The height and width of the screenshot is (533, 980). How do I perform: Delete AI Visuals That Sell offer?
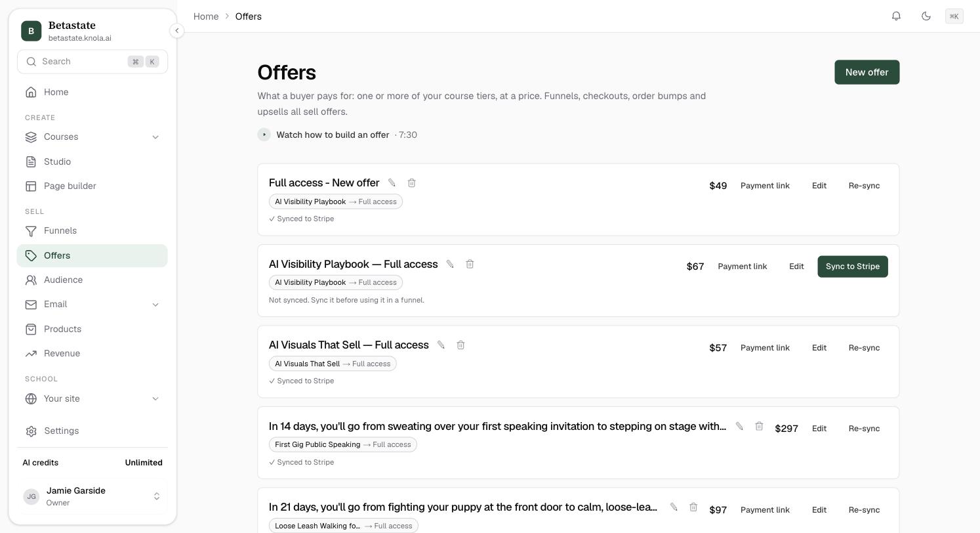(x=460, y=345)
